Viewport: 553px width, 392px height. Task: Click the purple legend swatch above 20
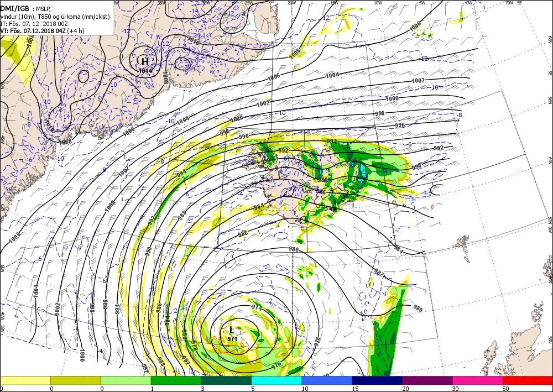[427, 380]
